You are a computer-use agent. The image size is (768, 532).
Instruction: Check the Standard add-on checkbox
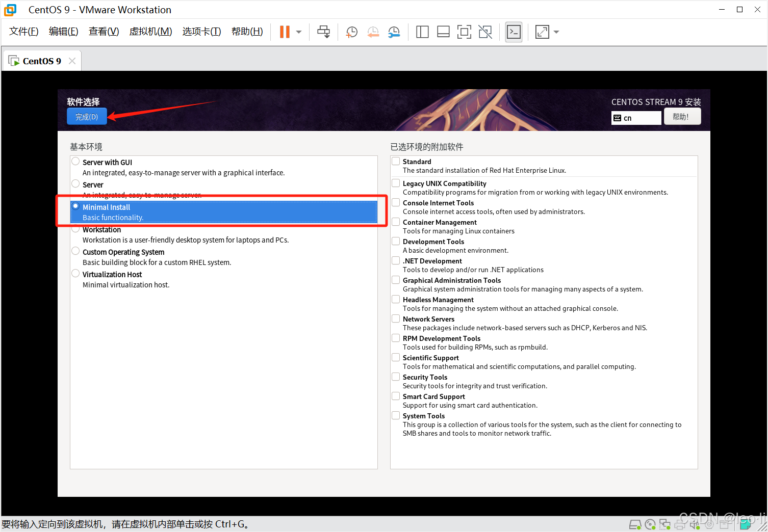(x=396, y=161)
